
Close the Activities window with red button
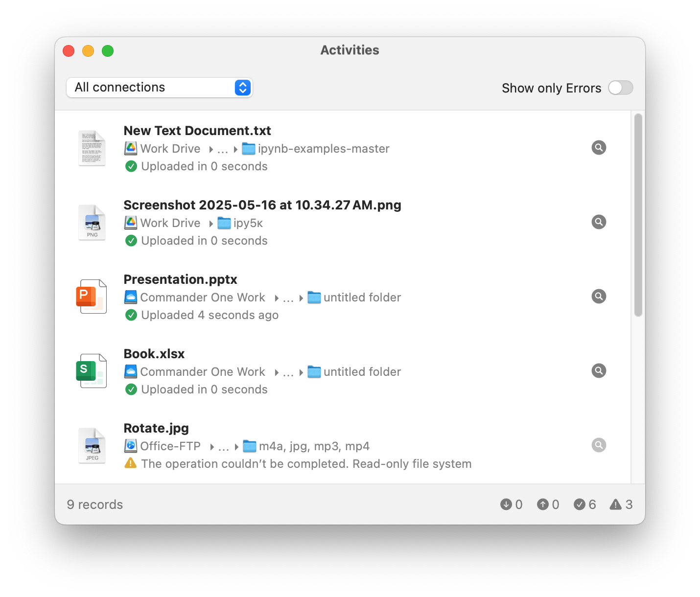(69, 51)
